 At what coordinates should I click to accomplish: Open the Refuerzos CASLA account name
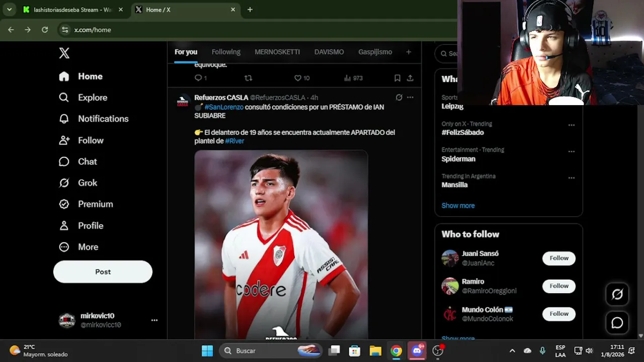pyautogui.click(x=221, y=98)
